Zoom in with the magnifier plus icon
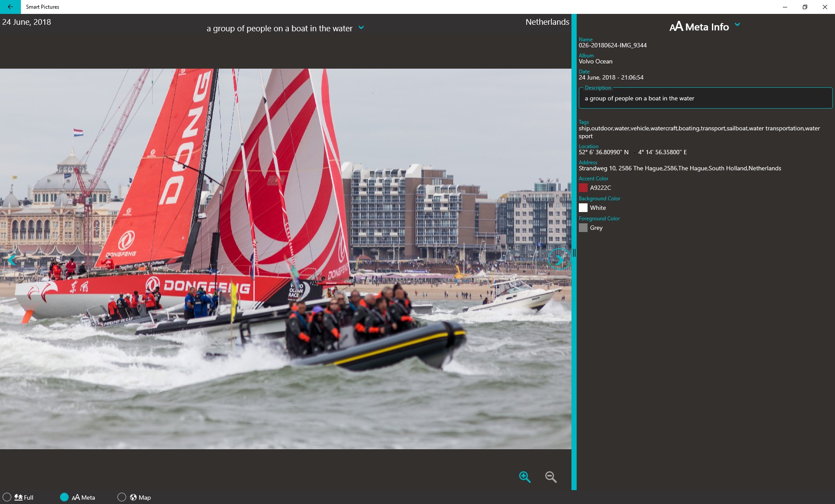 tap(524, 477)
